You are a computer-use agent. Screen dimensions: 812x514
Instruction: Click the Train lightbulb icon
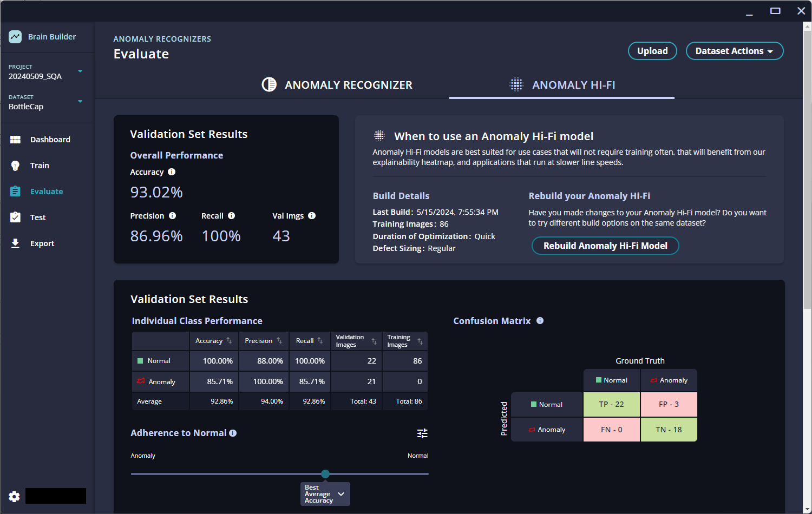[15, 166]
